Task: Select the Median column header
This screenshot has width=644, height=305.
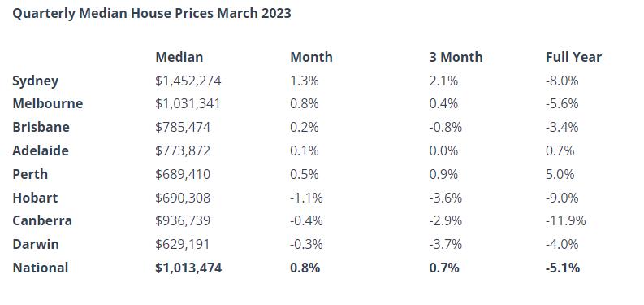Action: pyautogui.click(x=179, y=57)
